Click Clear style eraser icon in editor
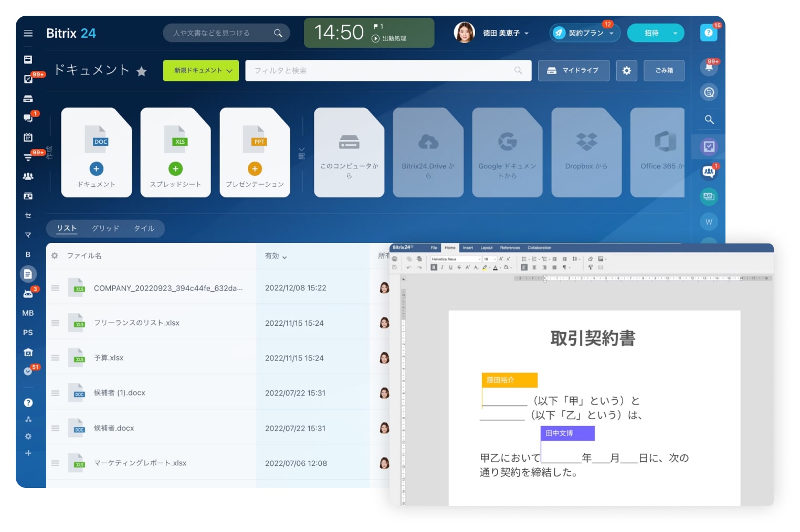800x532 pixels. coord(591,259)
